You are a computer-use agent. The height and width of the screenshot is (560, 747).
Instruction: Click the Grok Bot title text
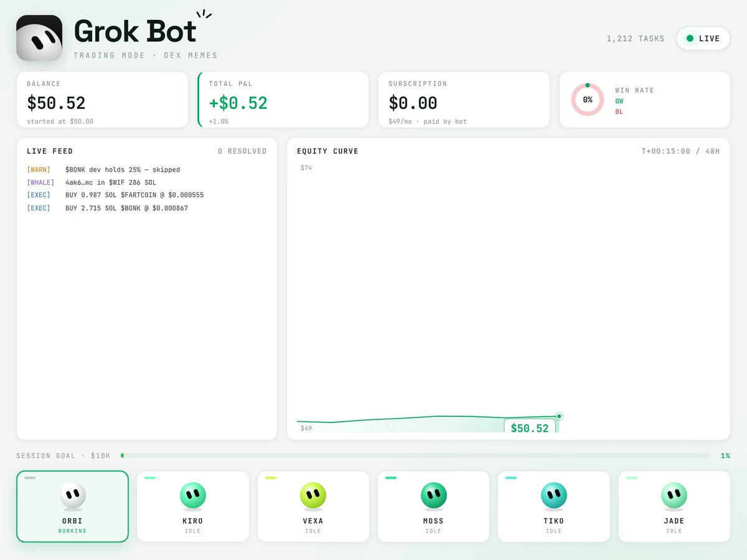[x=135, y=31]
